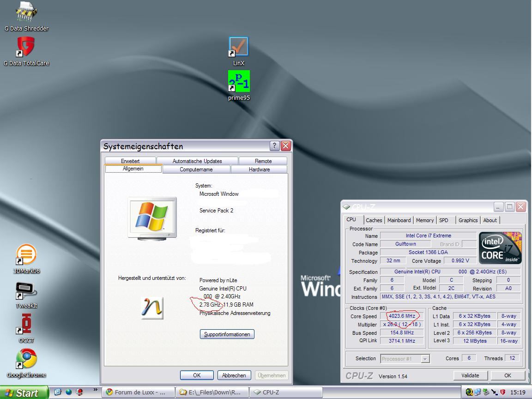
Task: Close the CPU-Z window
Action: click(x=521, y=206)
